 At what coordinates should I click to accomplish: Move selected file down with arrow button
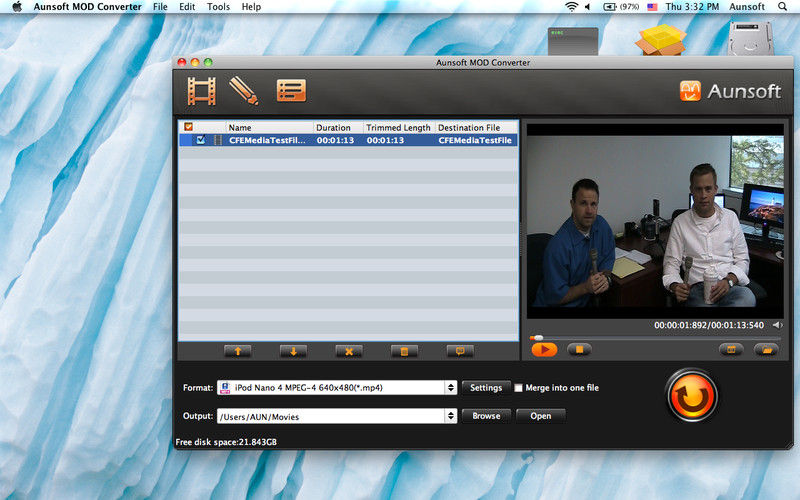coord(293,351)
